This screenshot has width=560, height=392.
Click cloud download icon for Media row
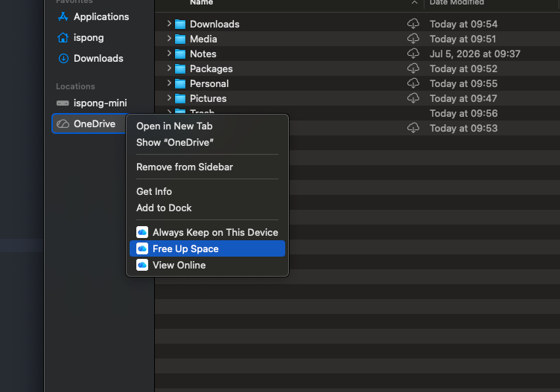coord(413,39)
